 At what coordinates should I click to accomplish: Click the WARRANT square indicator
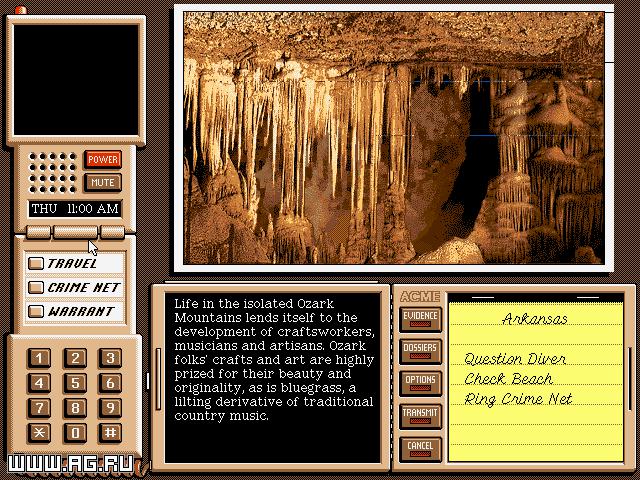tap(36, 311)
